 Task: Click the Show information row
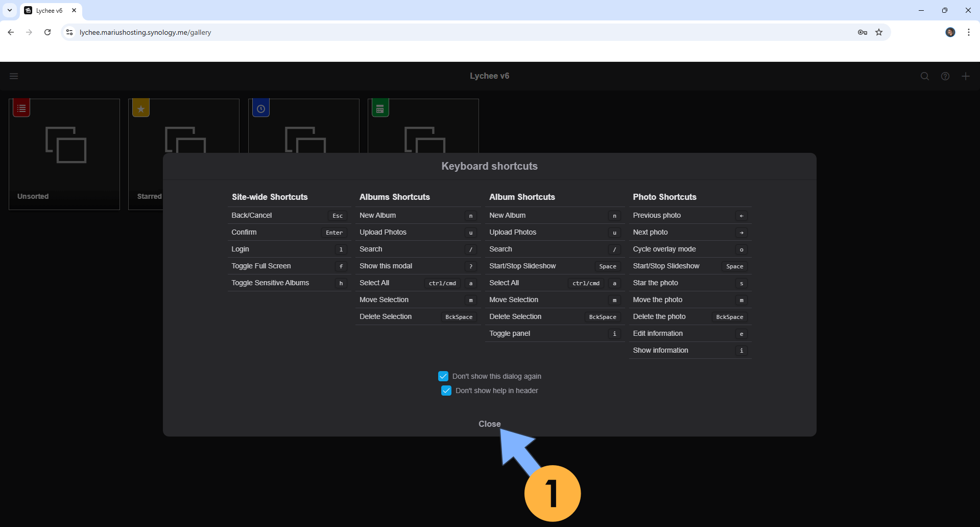[x=690, y=350]
